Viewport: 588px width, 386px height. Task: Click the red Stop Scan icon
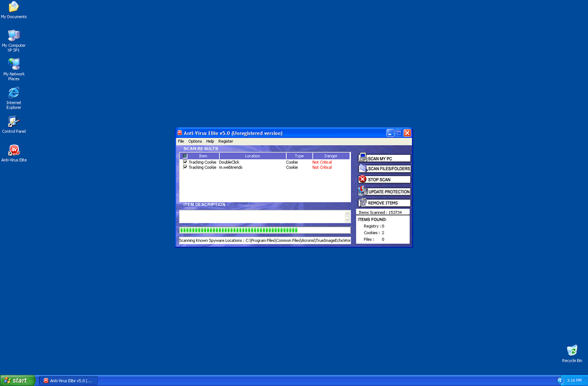[363, 180]
